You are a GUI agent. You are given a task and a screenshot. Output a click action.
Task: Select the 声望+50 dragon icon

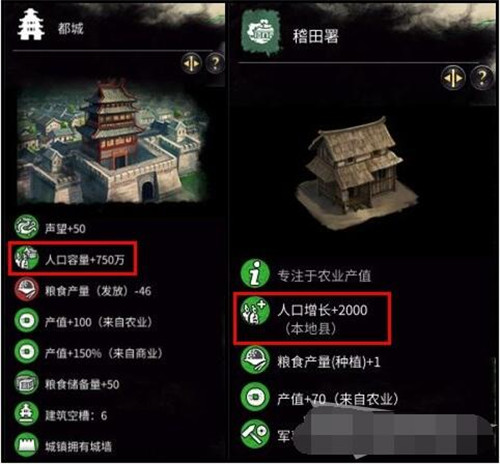[26, 227]
